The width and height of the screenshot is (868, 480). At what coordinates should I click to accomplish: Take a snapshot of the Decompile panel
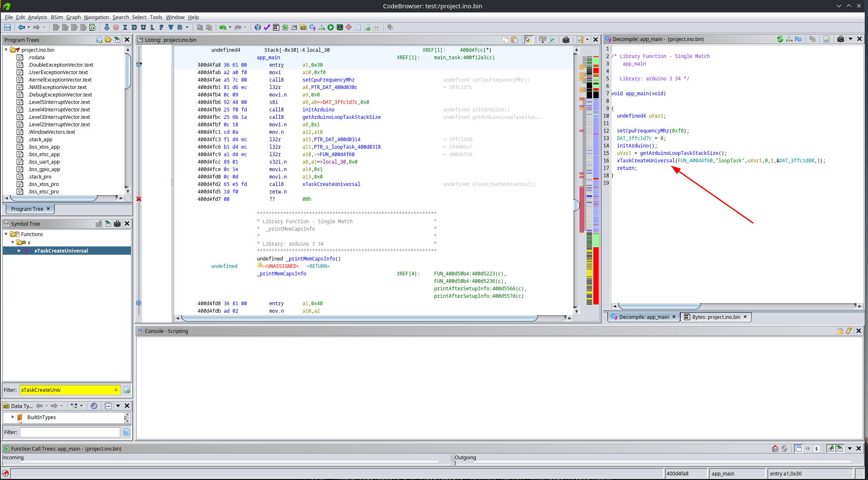pos(840,39)
